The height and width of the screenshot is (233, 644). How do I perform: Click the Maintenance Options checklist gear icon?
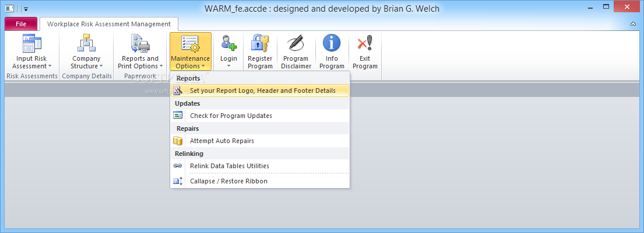pyautogui.click(x=190, y=43)
